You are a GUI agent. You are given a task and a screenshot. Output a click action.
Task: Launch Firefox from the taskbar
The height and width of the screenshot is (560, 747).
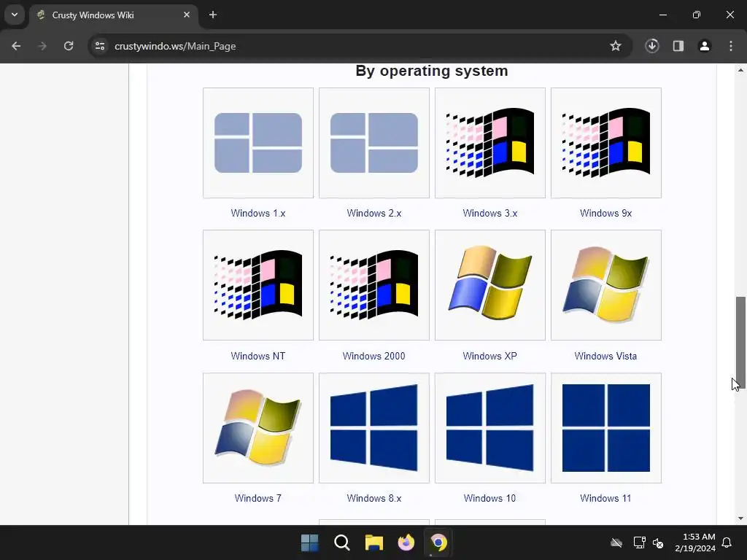tap(406, 542)
